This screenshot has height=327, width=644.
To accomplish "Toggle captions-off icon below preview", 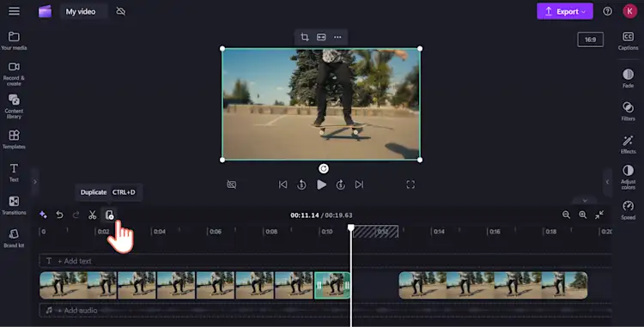I will [232, 185].
